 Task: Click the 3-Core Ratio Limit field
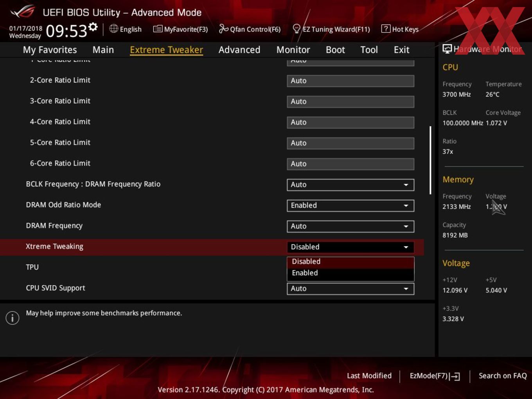click(x=350, y=102)
